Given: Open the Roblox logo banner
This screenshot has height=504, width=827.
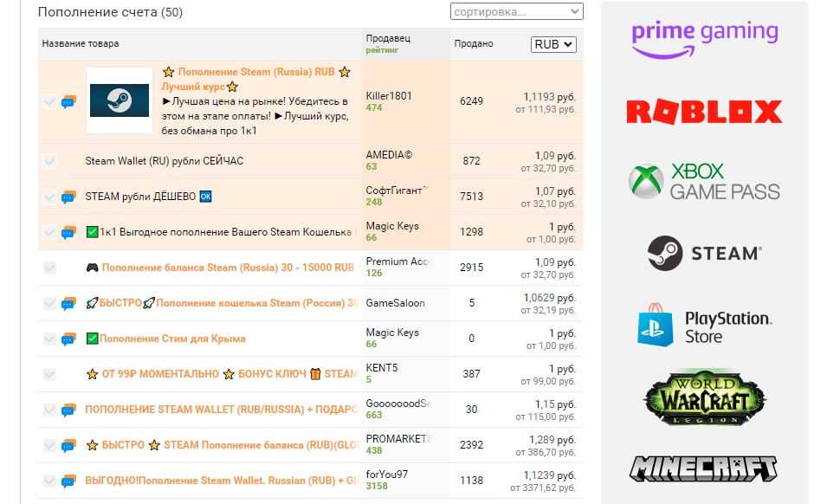Looking at the screenshot, I should tap(704, 112).
